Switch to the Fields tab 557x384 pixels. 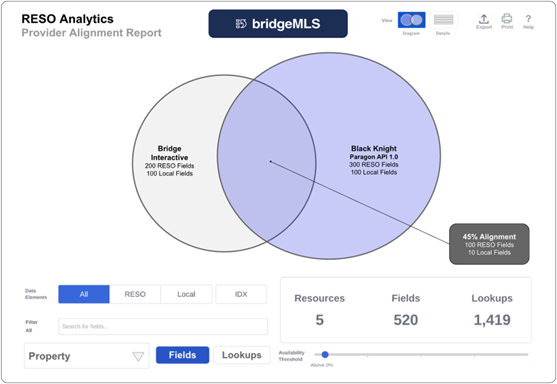coord(183,355)
